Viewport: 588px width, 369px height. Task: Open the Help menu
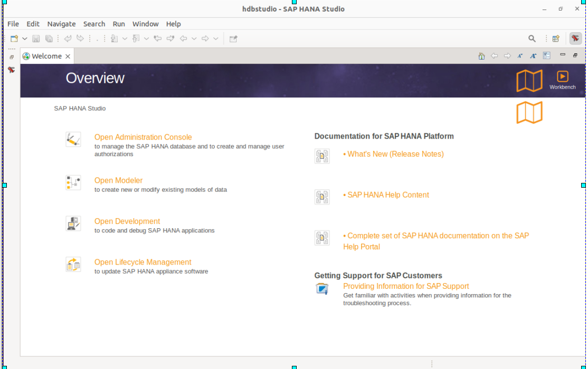(x=173, y=24)
